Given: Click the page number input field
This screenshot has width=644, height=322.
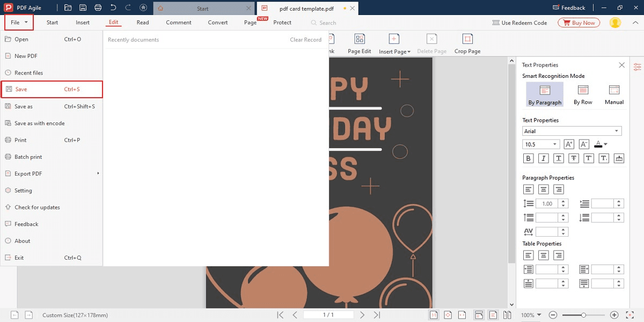Looking at the screenshot, I should click(328, 315).
